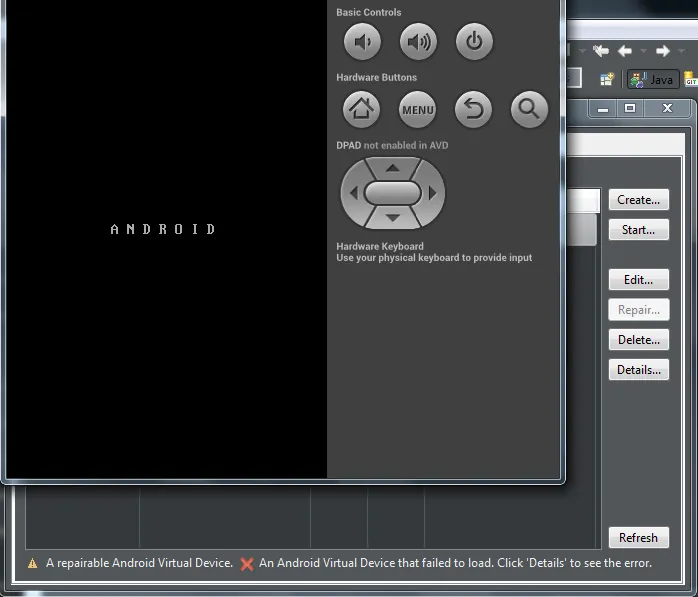Click the Delete... button
This screenshot has width=698, height=597.
click(638, 340)
